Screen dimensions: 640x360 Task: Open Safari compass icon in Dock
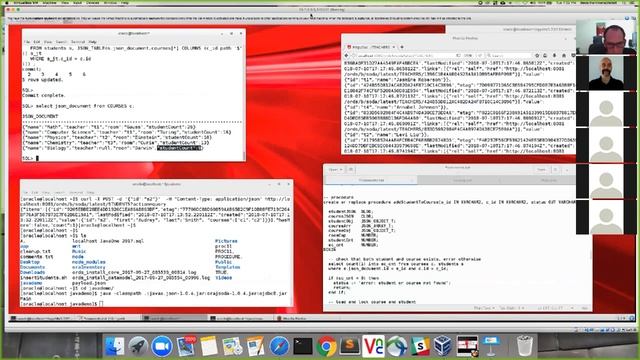click(279, 346)
